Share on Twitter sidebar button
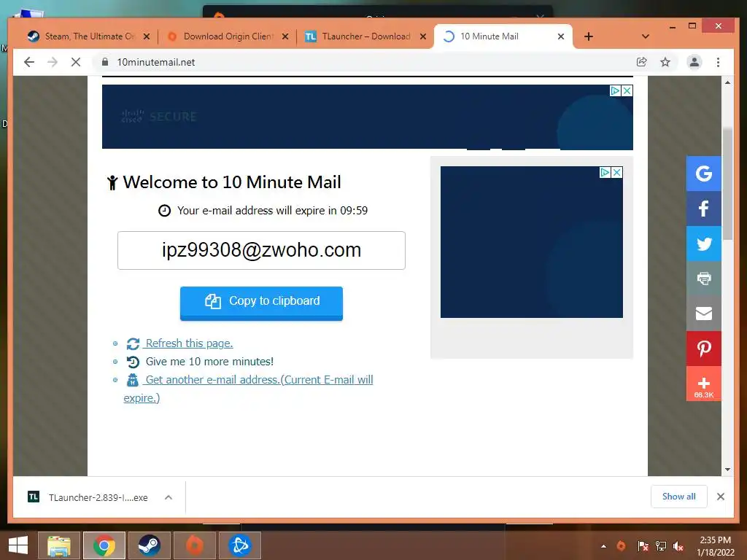747x560 pixels. pyautogui.click(x=704, y=244)
